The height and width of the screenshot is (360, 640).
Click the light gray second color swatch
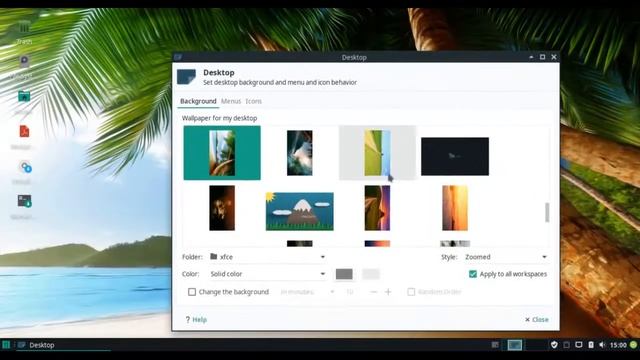click(371, 274)
